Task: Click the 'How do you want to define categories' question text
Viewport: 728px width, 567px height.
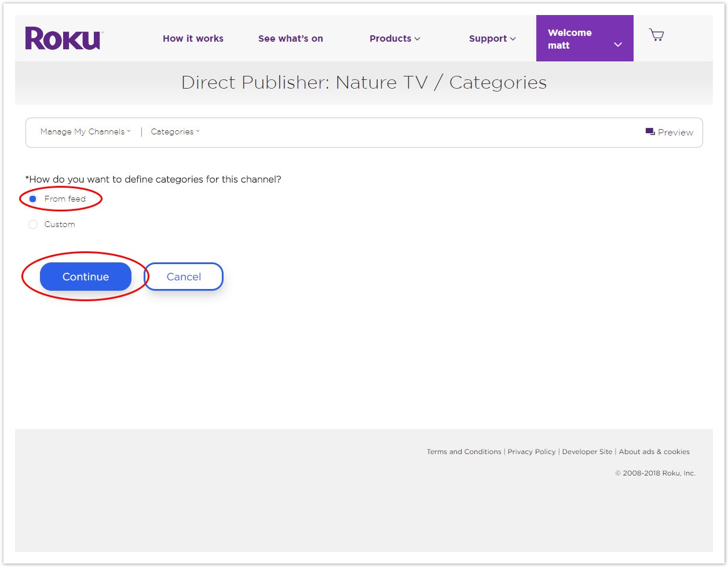Action: (x=153, y=180)
